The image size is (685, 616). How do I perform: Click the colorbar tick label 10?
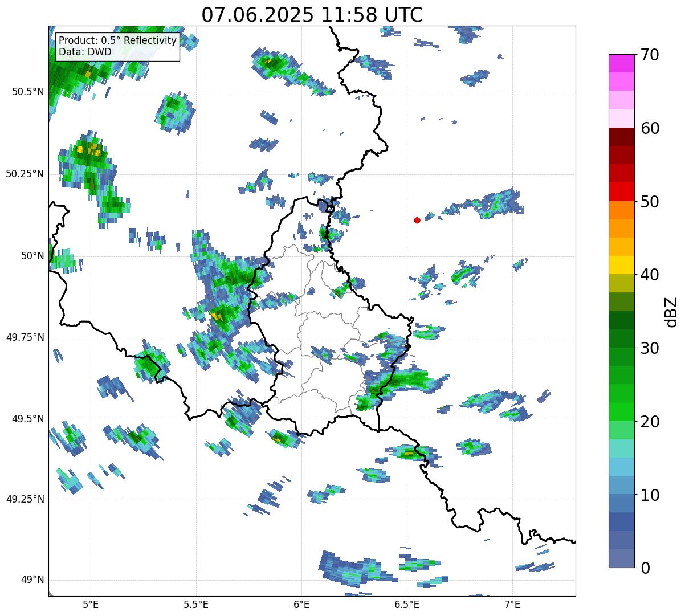(649, 495)
